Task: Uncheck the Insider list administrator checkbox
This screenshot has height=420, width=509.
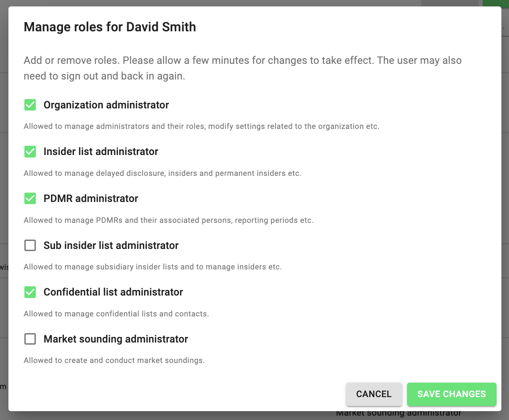Action: 30,151
